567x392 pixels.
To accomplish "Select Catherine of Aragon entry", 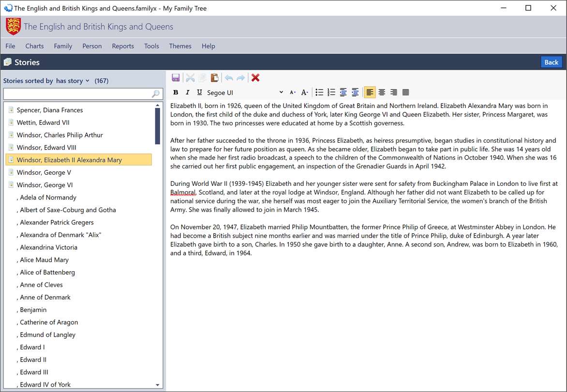I will [x=78, y=322].
